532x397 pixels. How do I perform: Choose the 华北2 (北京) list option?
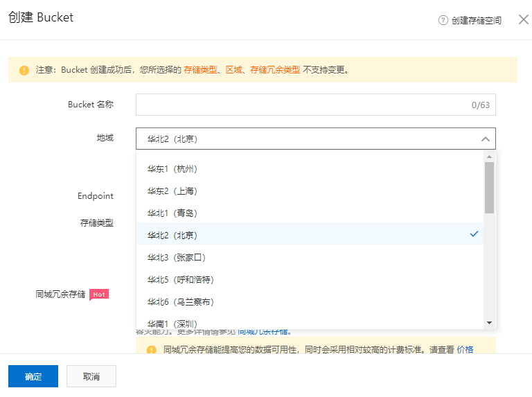click(310, 235)
